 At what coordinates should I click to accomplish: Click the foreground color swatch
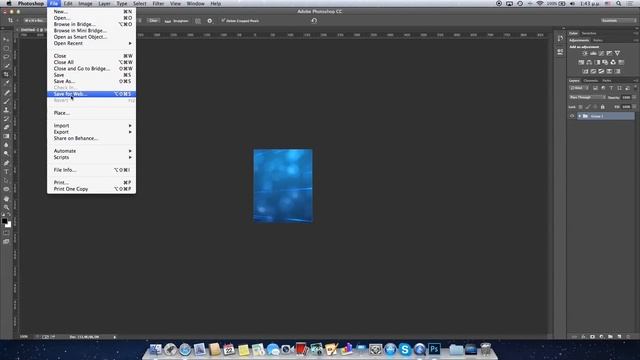4,221
